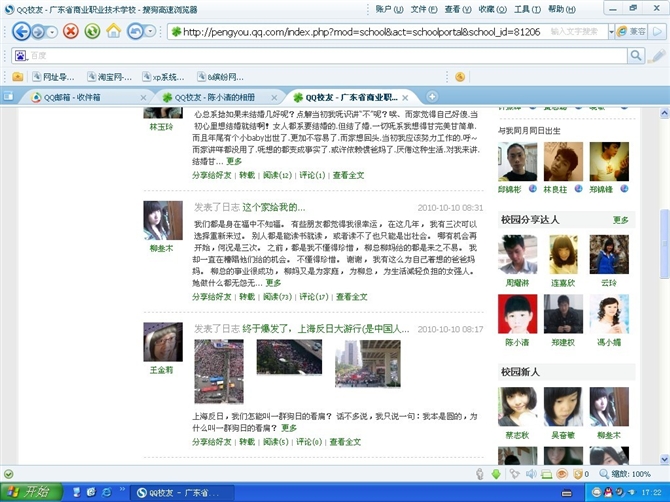This screenshot has height=502, width=670.
Task: Go back with the browser Back arrow
Action: click(21, 32)
